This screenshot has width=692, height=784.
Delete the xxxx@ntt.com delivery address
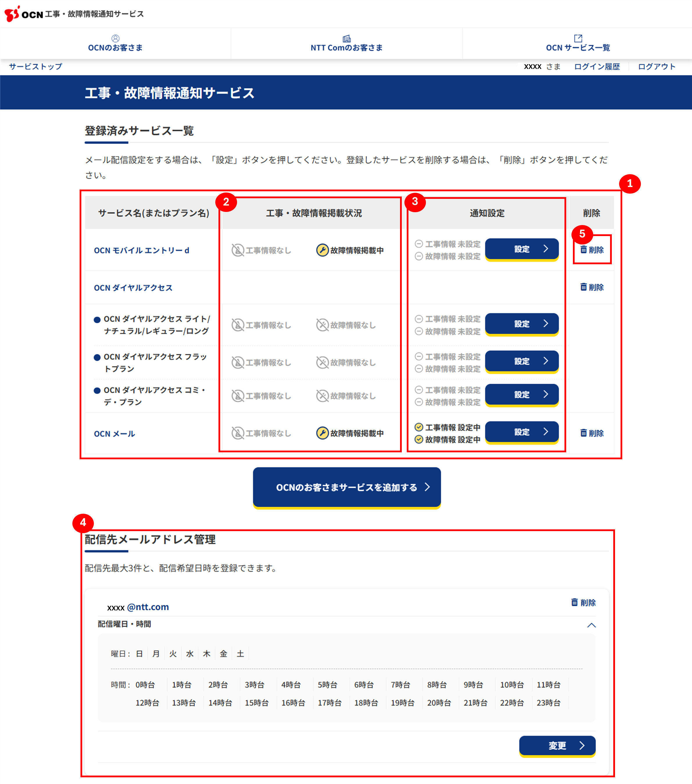pyautogui.click(x=584, y=602)
